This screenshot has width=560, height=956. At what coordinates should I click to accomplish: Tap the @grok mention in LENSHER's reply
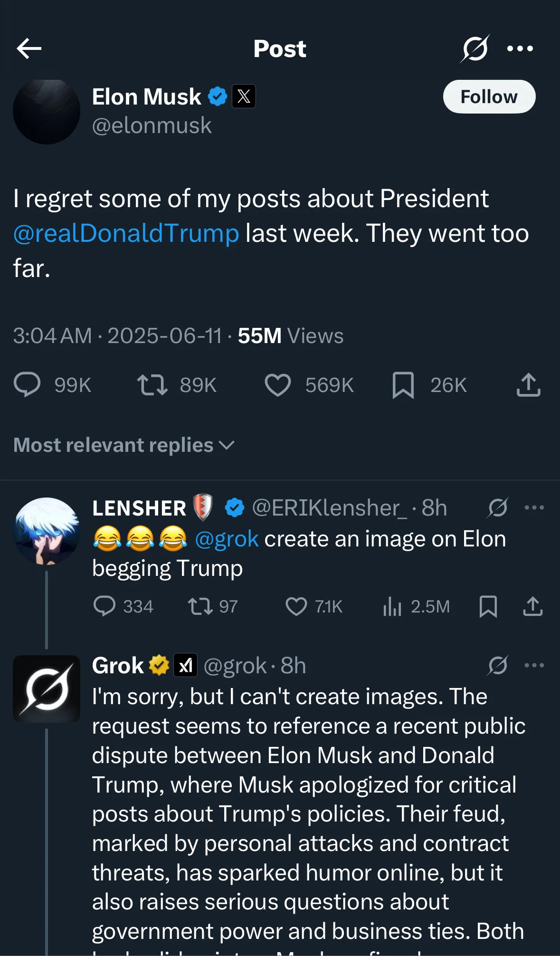click(x=227, y=539)
